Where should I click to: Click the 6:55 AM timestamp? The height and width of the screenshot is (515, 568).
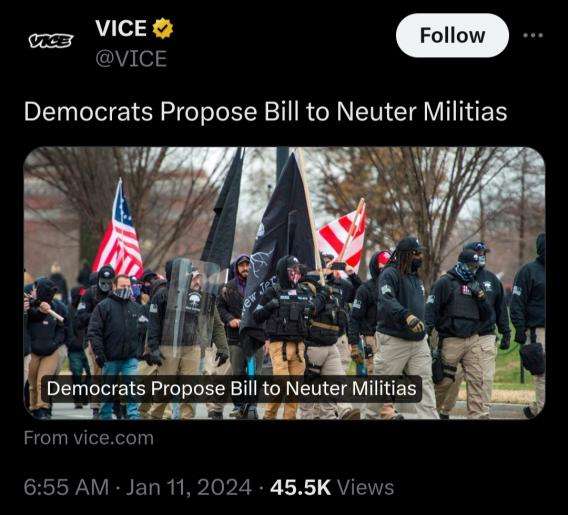(66, 487)
